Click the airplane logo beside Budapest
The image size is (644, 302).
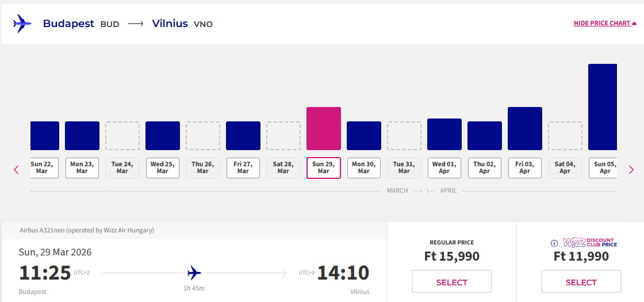point(22,24)
